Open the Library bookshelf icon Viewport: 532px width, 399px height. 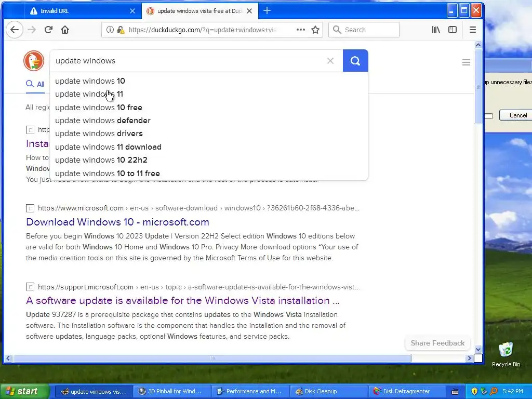(x=436, y=30)
